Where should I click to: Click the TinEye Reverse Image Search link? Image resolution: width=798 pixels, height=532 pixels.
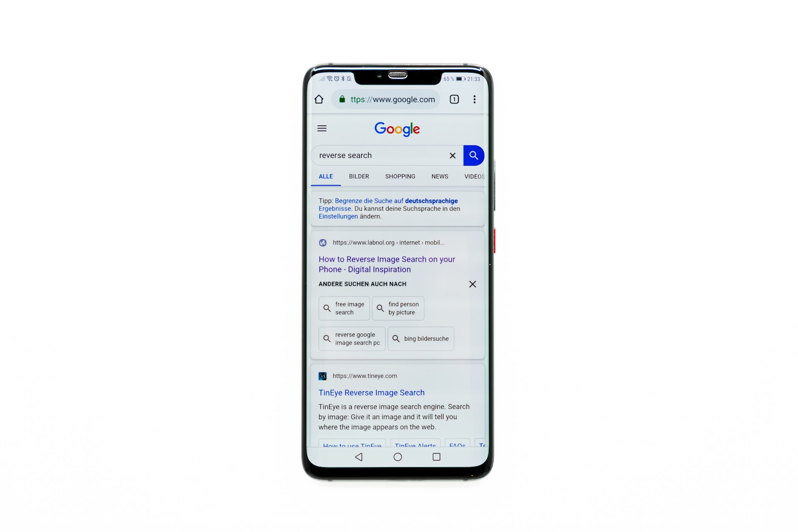coord(372,392)
